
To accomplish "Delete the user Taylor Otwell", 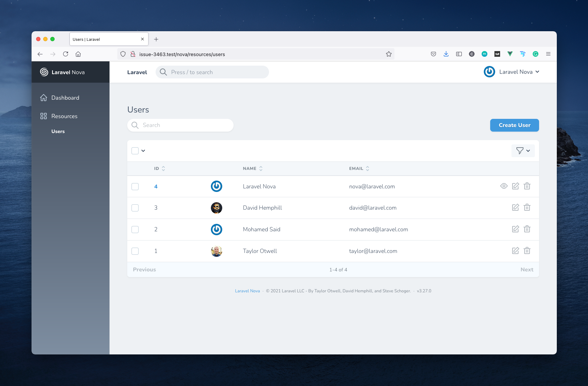I will click(527, 250).
